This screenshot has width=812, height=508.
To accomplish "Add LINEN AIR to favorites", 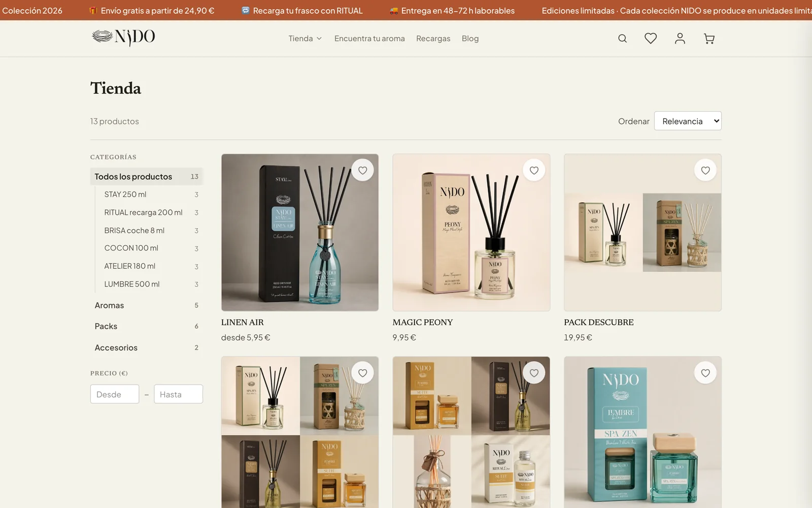I will point(362,170).
